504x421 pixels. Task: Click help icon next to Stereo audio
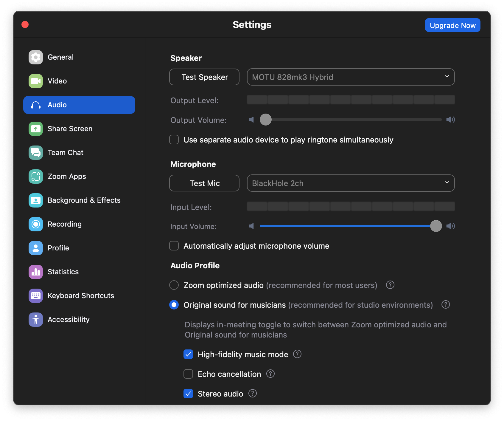[x=253, y=394]
